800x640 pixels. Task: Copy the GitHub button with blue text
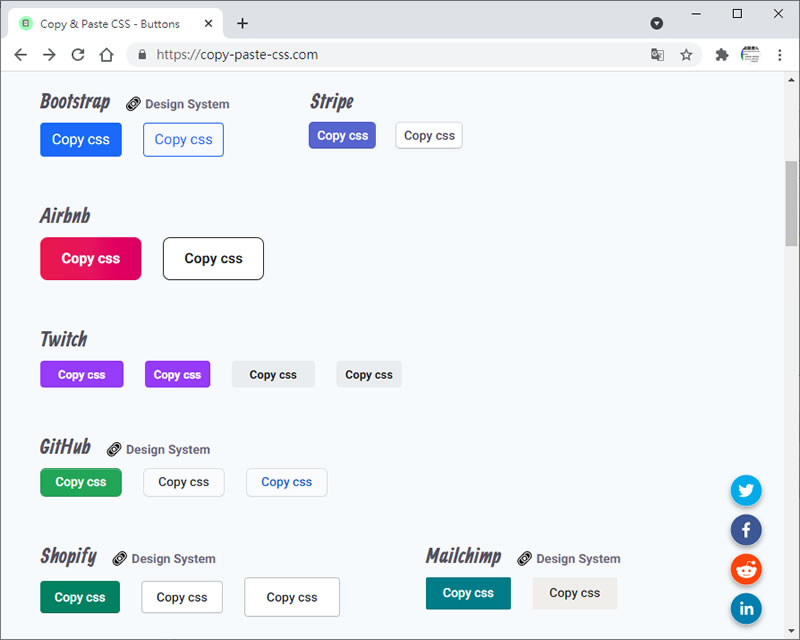pos(287,482)
